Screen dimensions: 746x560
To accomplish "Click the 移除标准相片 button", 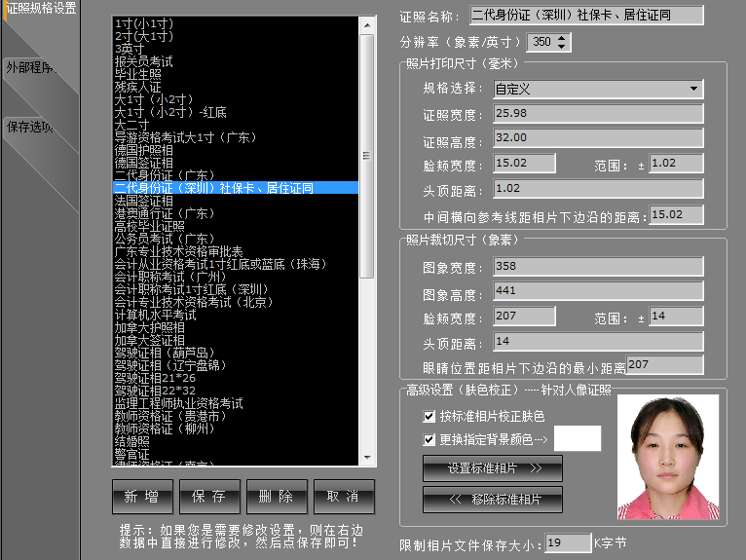I will (x=493, y=499).
